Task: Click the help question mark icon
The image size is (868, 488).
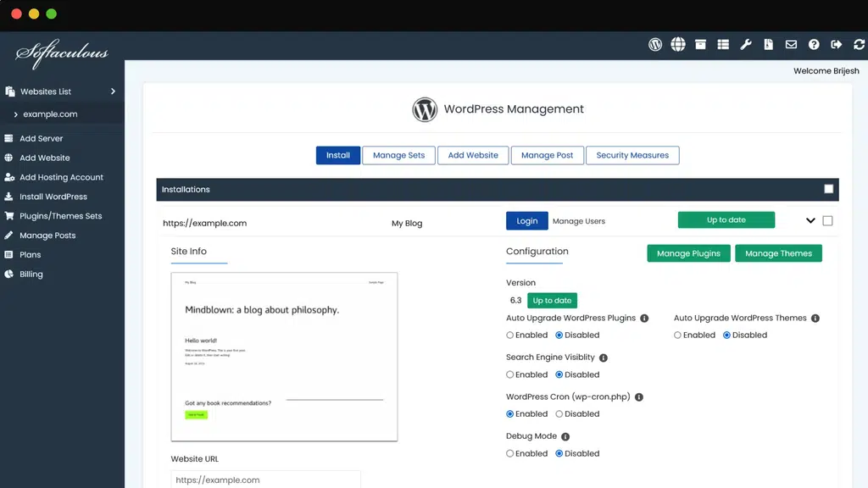Action: click(x=814, y=44)
